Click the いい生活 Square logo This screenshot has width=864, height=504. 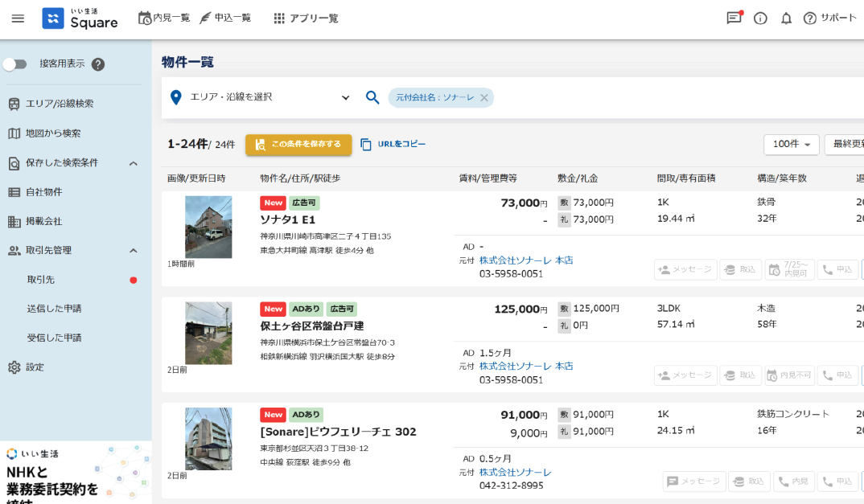coord(80,18)
